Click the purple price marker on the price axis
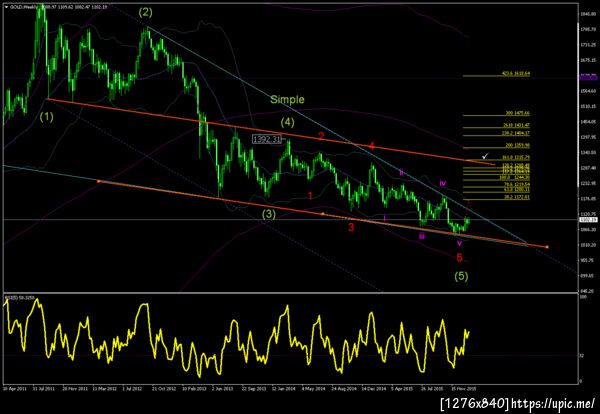The height and width of the screenshot is (414, 600). (589, 77)
